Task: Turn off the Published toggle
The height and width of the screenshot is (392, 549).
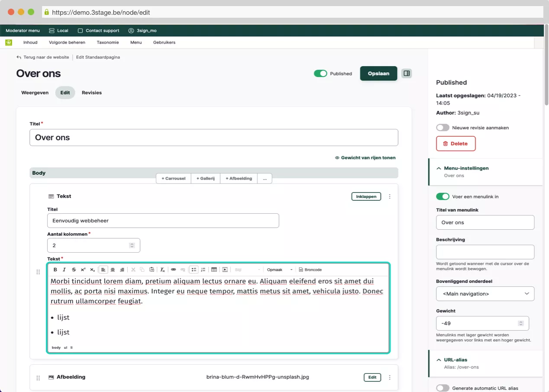Action: tap(320, 74)
